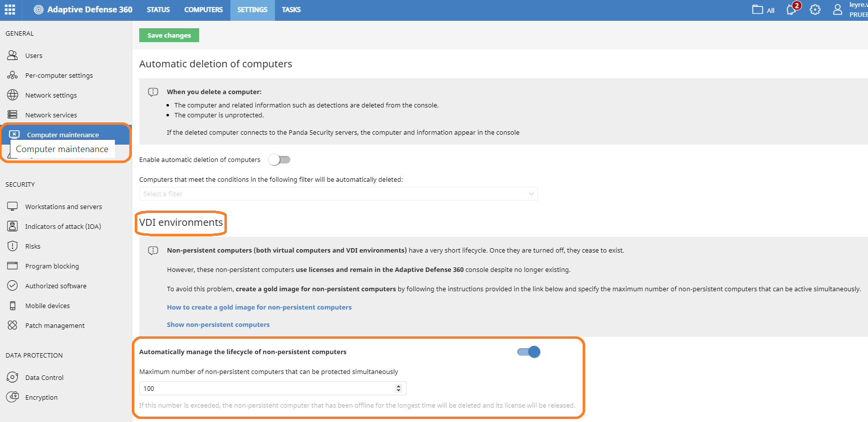868x422 pixels.
Task: Click the Per-computer settings icon
Action: (x=12, y=75)
